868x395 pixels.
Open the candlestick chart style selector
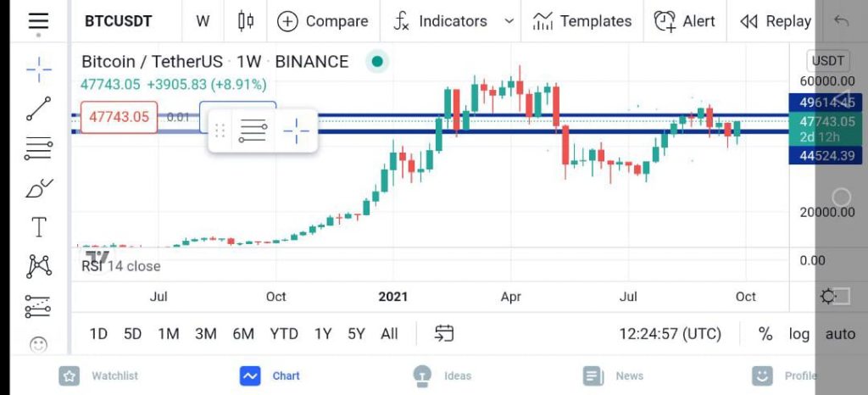pyautogui.click(x=245, y=21)
